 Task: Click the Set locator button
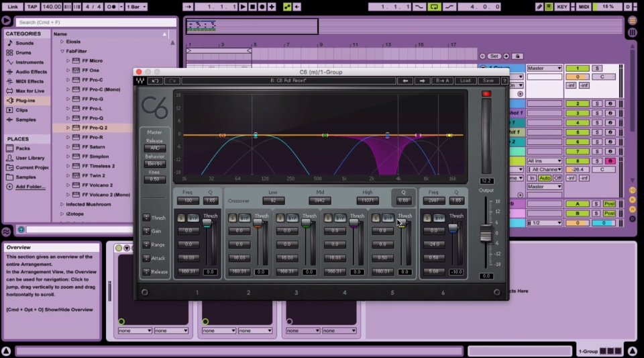pyautogui.click(x=494, y=56)
